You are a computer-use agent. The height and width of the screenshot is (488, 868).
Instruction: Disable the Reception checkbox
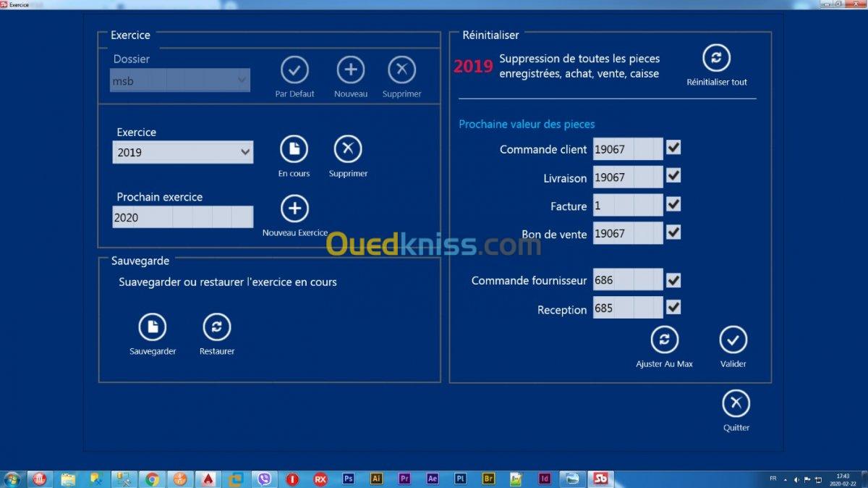[x=673, y=308]
